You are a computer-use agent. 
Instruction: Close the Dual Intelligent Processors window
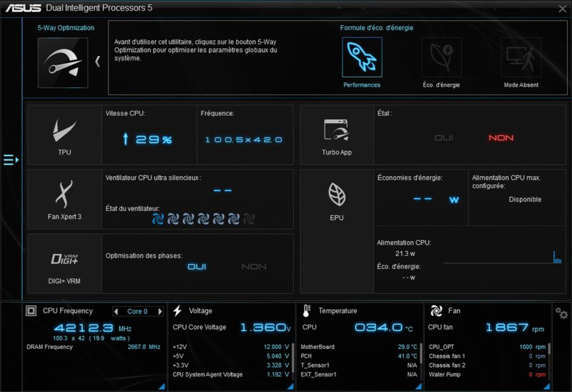click(x=562, y=9)
